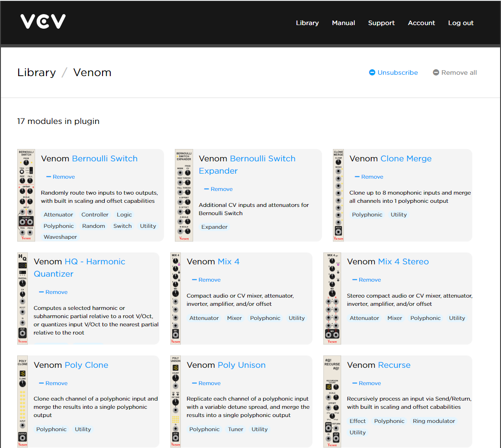Viewport: 501px width, 448px height.
Task: Open the Bernoulli Switch Expander title link
Action: (x=247, y=165)
